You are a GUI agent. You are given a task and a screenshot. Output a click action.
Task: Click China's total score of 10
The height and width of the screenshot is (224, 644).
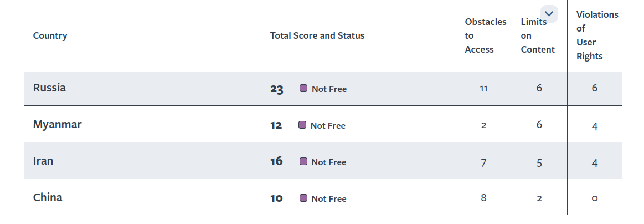pyautogui.click(x=276, y=198)
